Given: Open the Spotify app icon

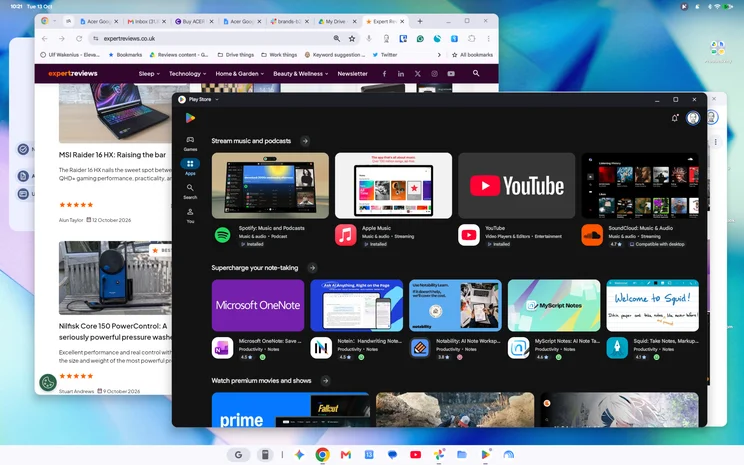Looking at the screenshot, I should 223,235.
